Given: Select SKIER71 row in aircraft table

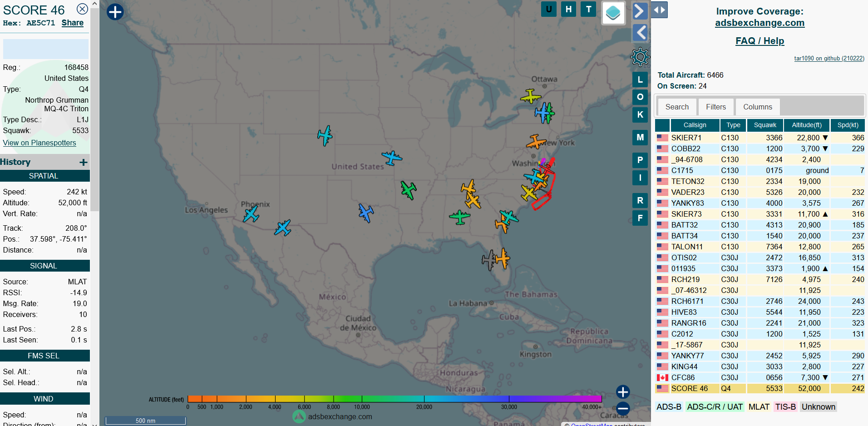Looking at the screenshot, I should 760,138.
